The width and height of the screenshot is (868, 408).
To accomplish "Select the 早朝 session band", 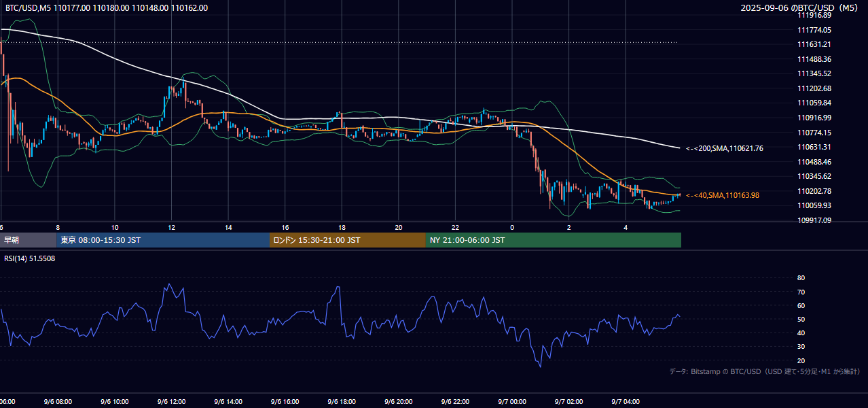I will 28,240.
